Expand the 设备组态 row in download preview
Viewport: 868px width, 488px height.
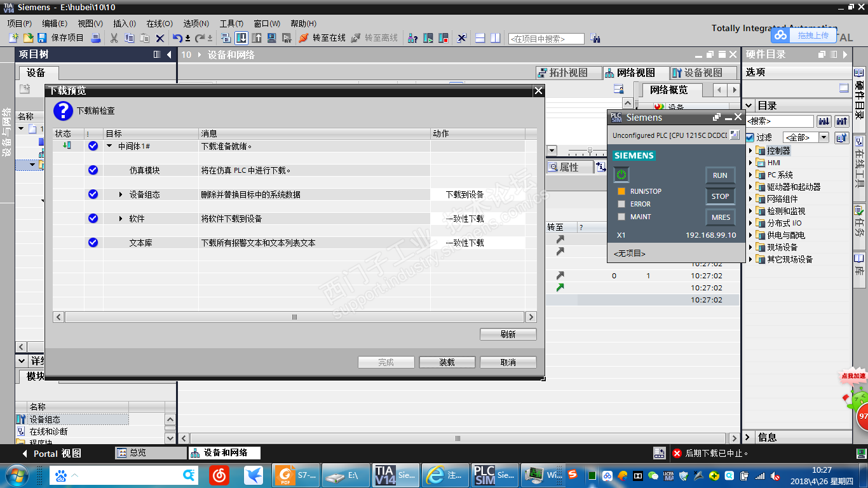(x=121, y=194)
